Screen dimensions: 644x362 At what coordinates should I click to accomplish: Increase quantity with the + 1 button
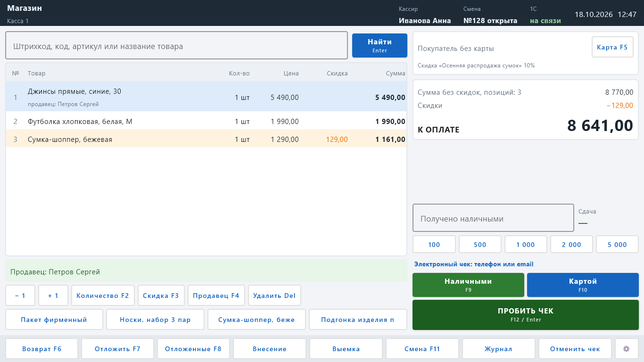[53, 296]
